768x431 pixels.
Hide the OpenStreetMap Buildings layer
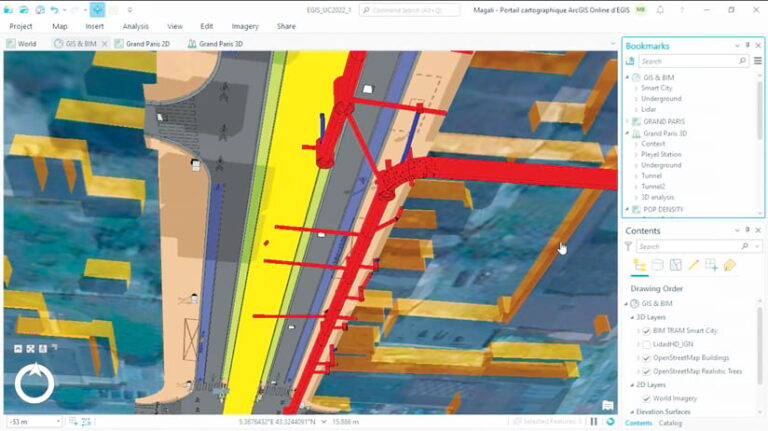click(646, 358)
